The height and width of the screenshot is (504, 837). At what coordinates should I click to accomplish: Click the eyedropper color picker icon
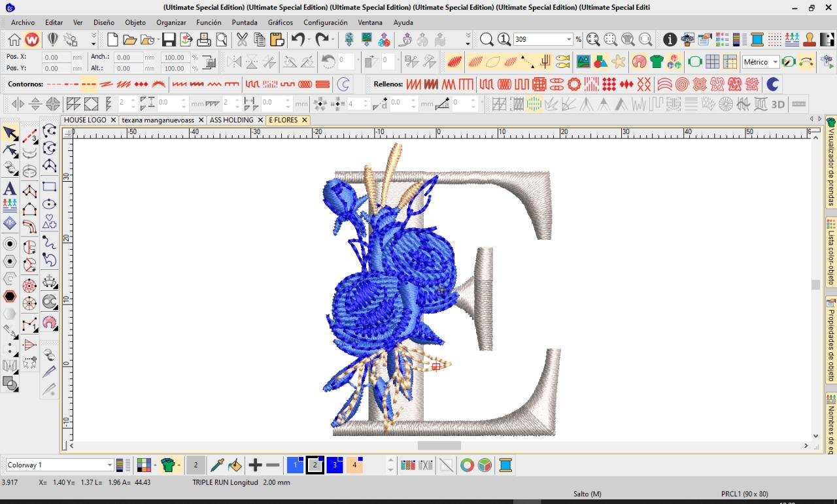(x=217, y=465)
